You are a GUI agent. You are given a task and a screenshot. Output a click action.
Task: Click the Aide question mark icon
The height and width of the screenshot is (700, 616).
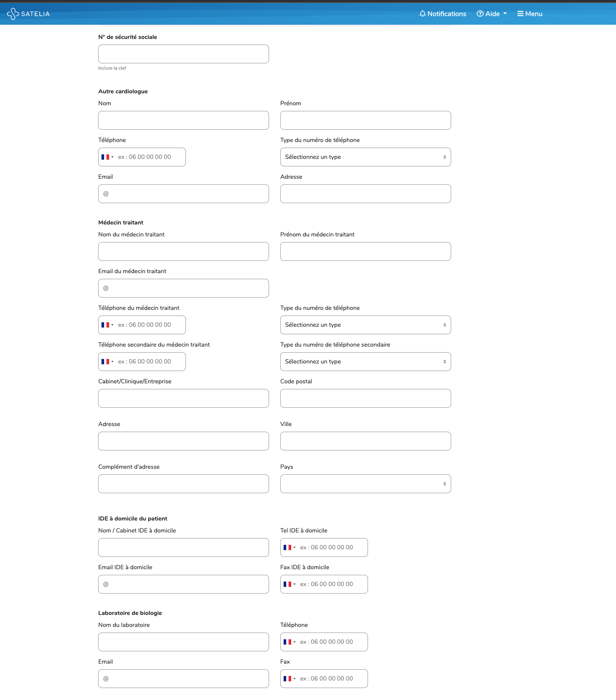pyautogui.click(x=480, y=14)
